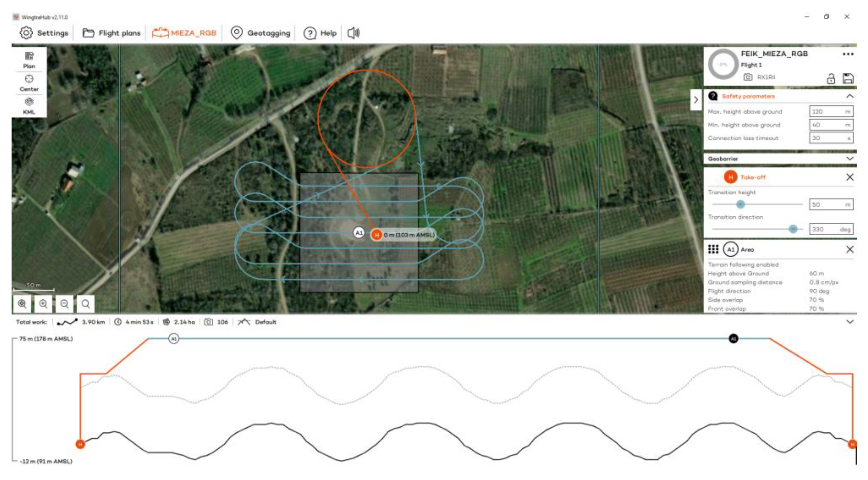The width and height of the screenshot is (868, 480).
Task: Click the Safety parameters help icon
Action: coord(713,96)
